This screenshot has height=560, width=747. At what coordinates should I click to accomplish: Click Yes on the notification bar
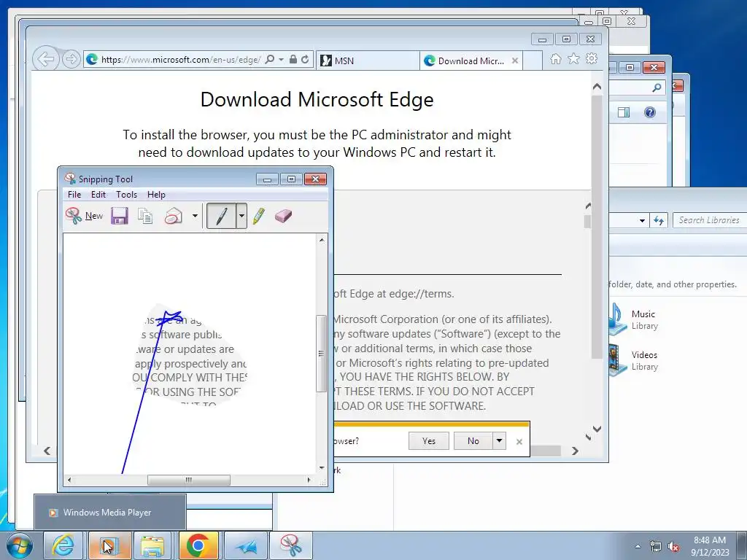[x=429, y=441]
